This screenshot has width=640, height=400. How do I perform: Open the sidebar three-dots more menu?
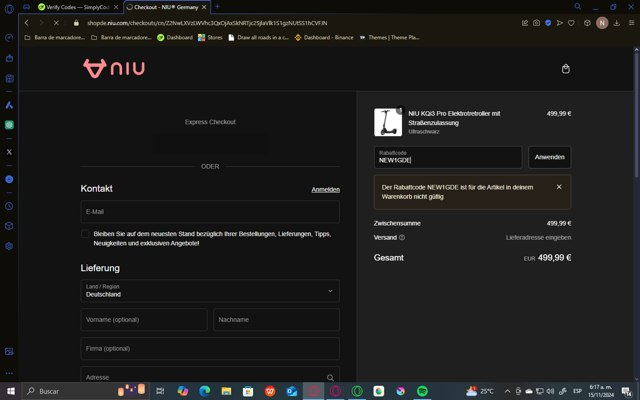[9, 373]
